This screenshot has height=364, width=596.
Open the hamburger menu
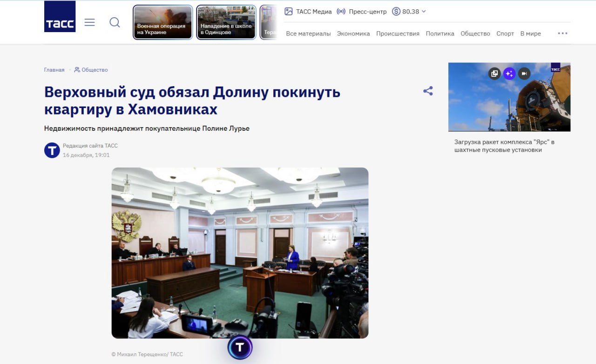89,22
